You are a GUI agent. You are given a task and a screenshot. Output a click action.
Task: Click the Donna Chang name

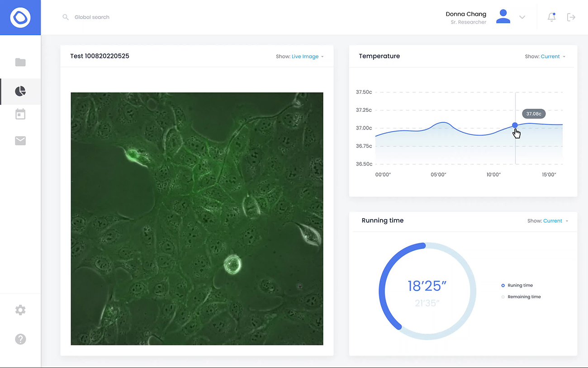(x=466, y=14)
